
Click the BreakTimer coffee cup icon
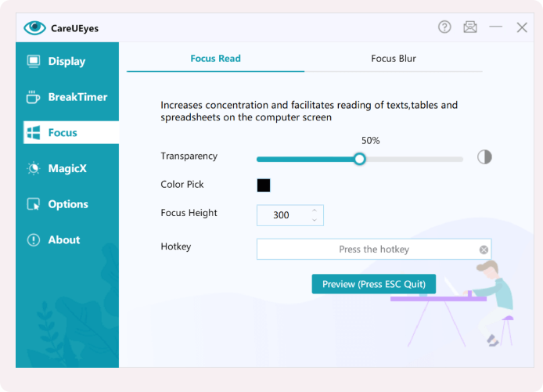click(34, 97)
